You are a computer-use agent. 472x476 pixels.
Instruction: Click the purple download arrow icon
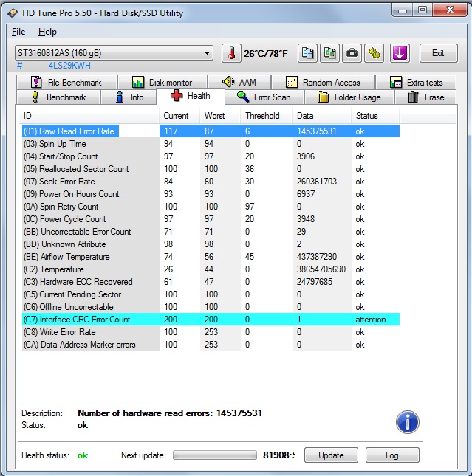[400, 53]
